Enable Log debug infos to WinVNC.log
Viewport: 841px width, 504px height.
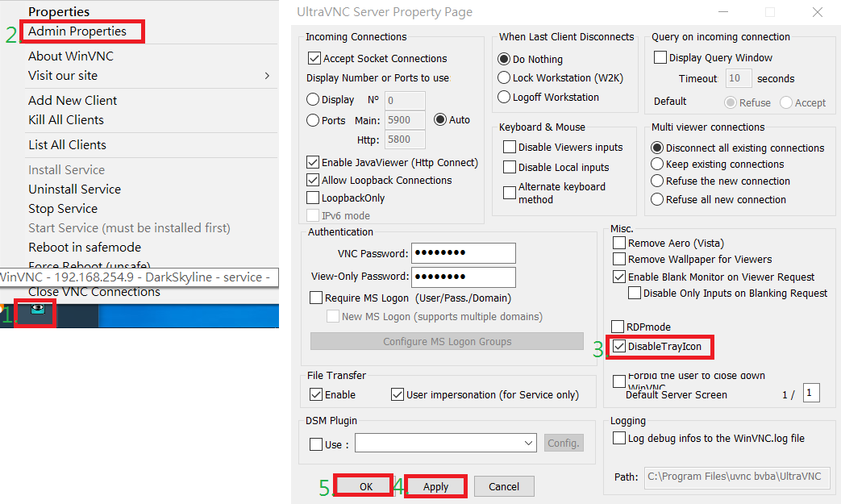[619, 438]
